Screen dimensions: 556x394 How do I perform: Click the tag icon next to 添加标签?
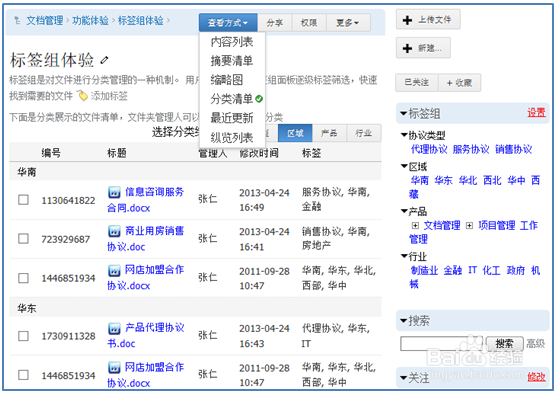[83, 96]
